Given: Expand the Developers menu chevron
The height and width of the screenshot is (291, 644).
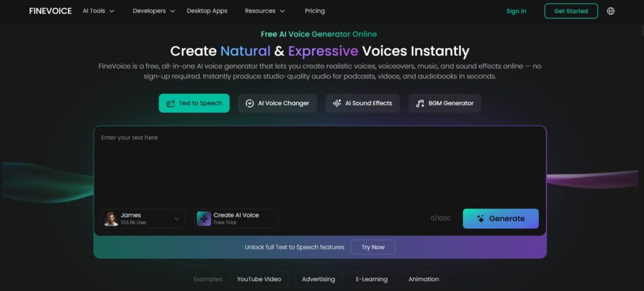Looking at the screenshot, I should click(x=172, y=11).
